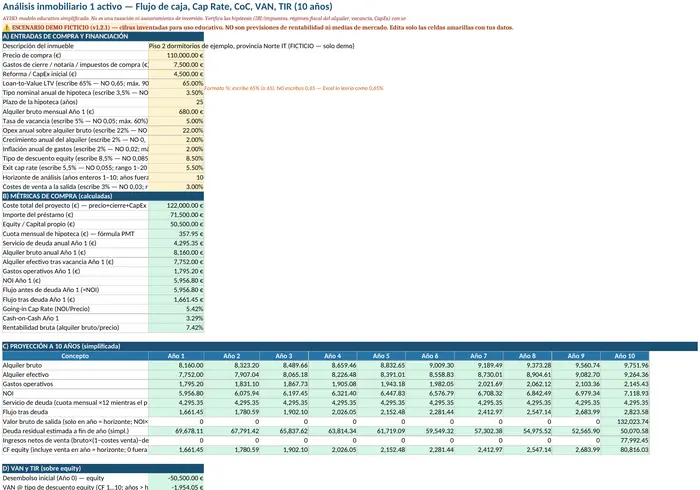The width and height of the screenshot is (700, 490).
Task: Click 'Deuda residual estimada a fin de año' label
Action: click(66, 431)
